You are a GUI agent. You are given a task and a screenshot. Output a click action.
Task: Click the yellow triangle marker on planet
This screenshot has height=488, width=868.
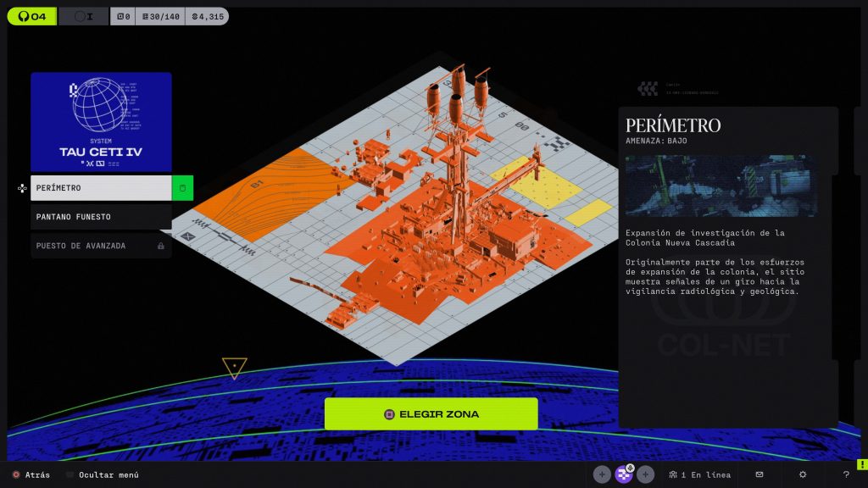click(235, 367)
